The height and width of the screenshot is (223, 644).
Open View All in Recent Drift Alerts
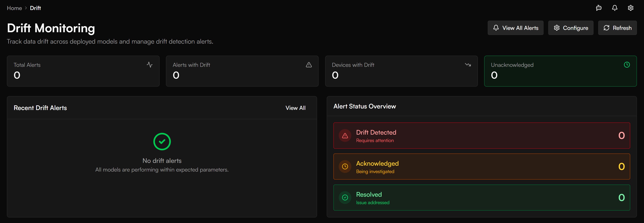point(295,108)
